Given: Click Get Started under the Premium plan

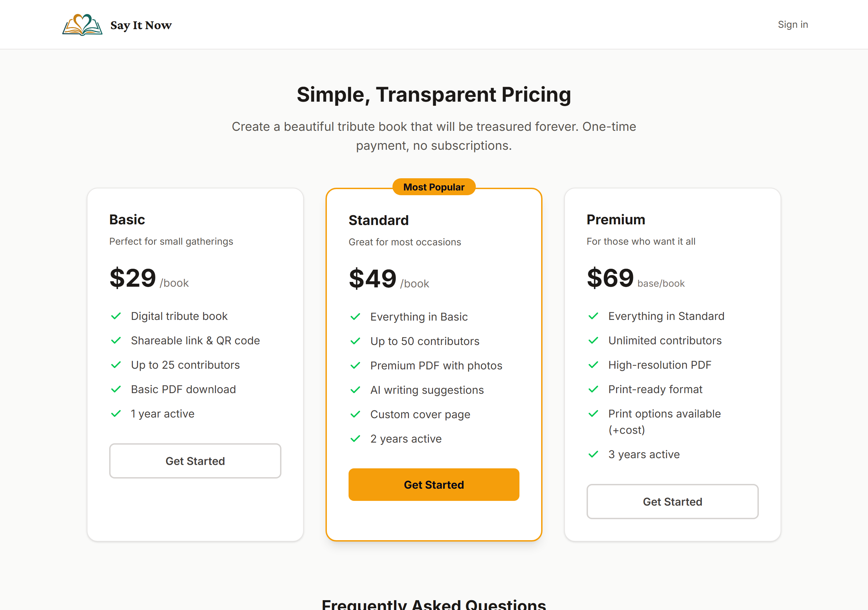Looking at the screenshot, I should (x=672, y=502).
